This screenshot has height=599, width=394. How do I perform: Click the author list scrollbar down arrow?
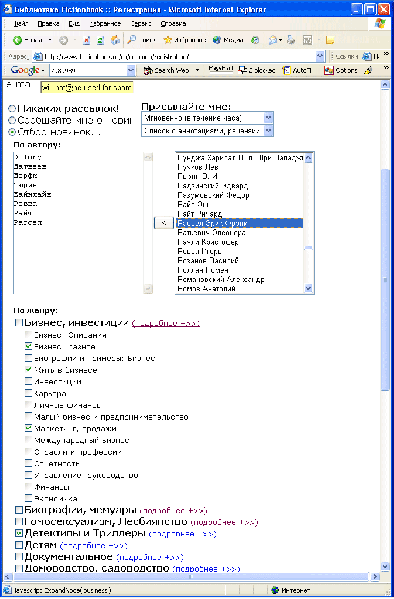coord(309,288)
